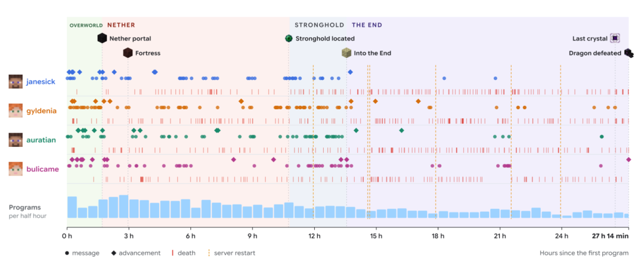This screenshot has width=644, height=265.
Task: Click the Fortress nether brick icon
Action: click(128, 53)
